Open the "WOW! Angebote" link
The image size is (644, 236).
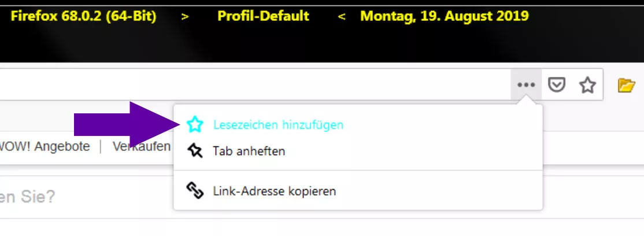[45, 146]
